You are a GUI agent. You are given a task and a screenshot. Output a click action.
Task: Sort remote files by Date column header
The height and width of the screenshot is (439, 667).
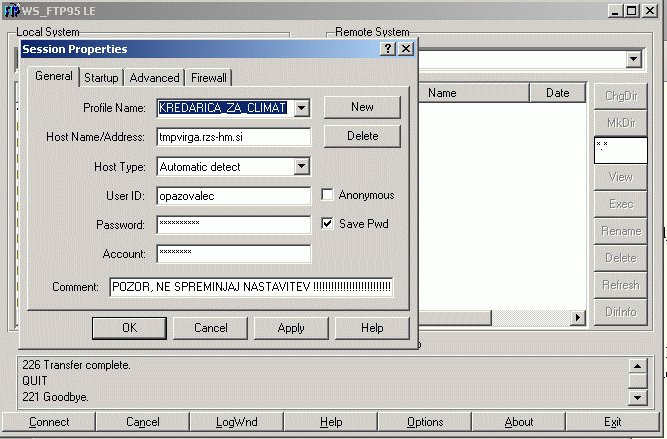557,93
